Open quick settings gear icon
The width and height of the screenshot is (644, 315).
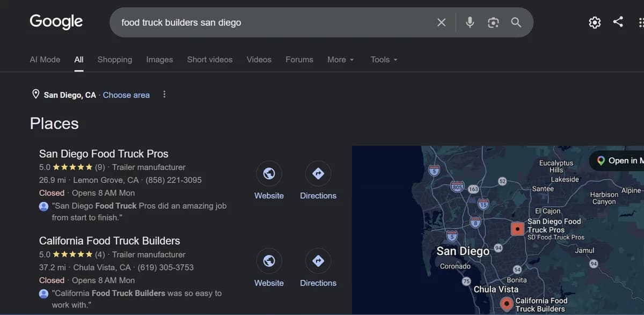(595, 23)
